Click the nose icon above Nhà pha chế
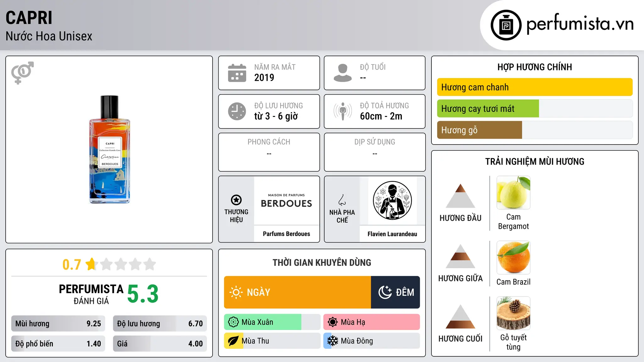The height and width of the screenshot is (362, 644). pos(342,200)
